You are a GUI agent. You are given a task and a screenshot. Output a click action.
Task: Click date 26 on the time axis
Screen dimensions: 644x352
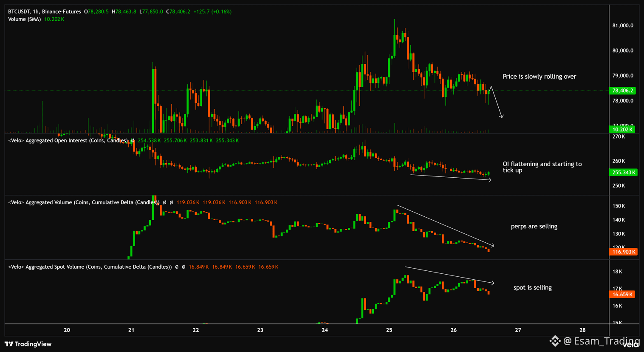point(454,330)
